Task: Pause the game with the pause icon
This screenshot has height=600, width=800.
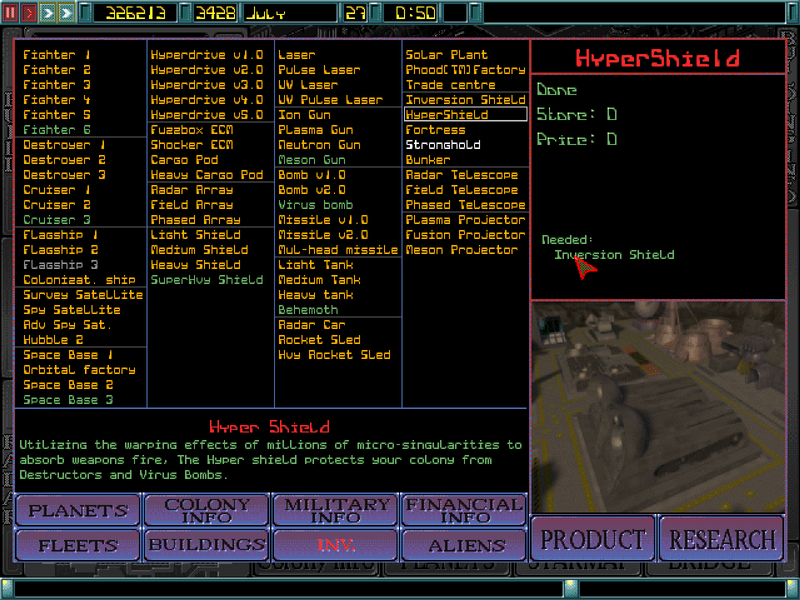Action: 11,13
